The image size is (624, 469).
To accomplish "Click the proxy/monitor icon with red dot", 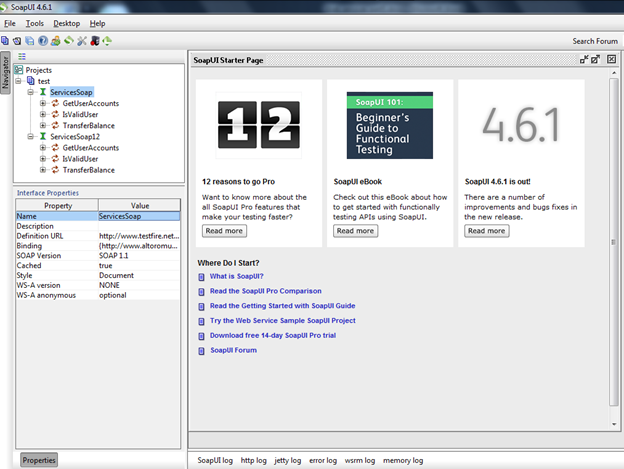I will tap(94, 41).
